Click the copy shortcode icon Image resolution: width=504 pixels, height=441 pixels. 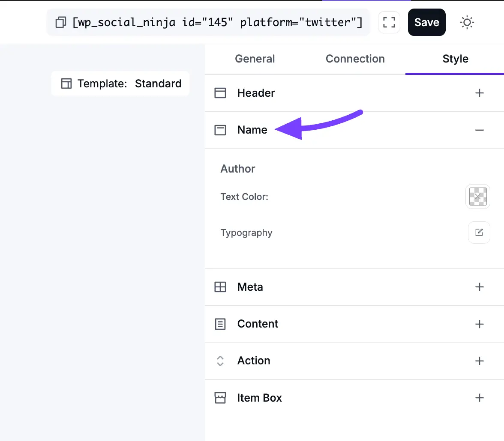coord(60,22)
